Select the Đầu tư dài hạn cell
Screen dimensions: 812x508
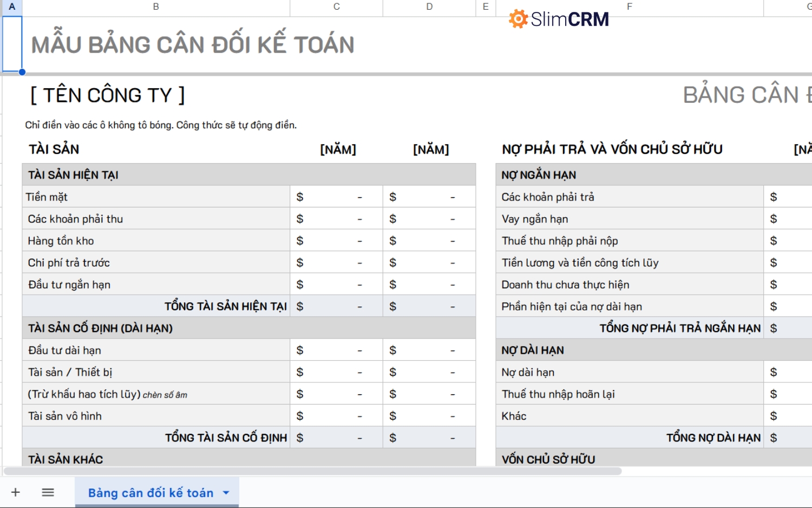[156, 350]
